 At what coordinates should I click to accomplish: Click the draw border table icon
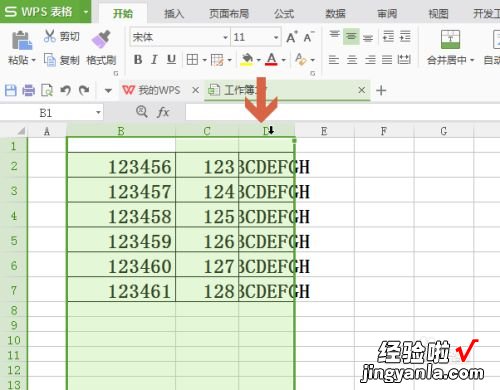[217, 60]
